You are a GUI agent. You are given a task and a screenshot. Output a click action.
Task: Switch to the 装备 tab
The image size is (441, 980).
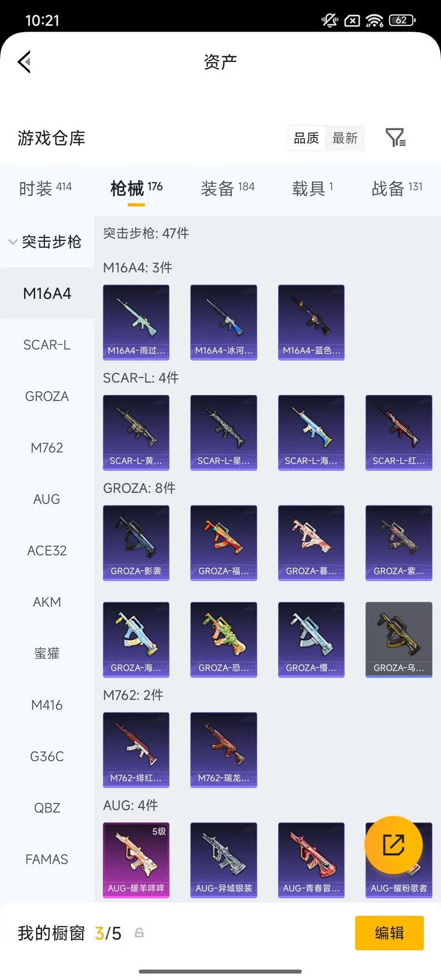228,188
